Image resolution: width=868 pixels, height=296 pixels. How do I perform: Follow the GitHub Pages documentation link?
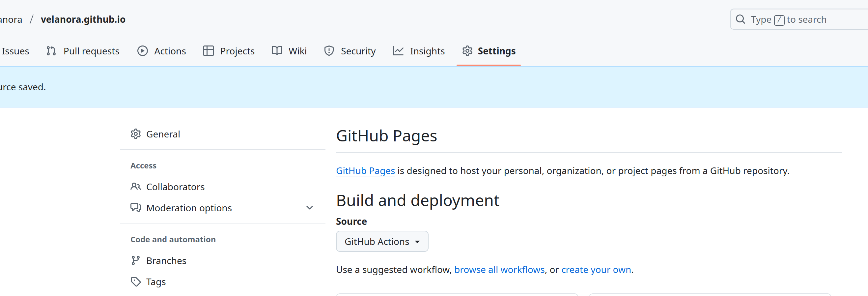tap(365, 171)
